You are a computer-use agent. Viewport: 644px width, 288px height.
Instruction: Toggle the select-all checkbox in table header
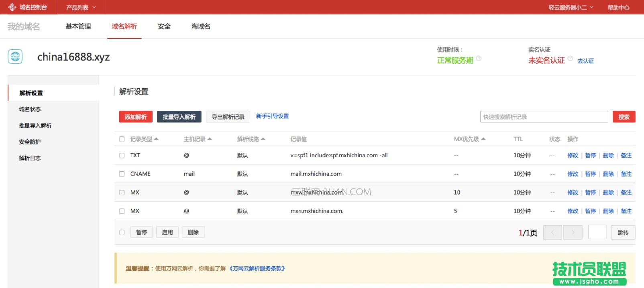tap(122, 139)
